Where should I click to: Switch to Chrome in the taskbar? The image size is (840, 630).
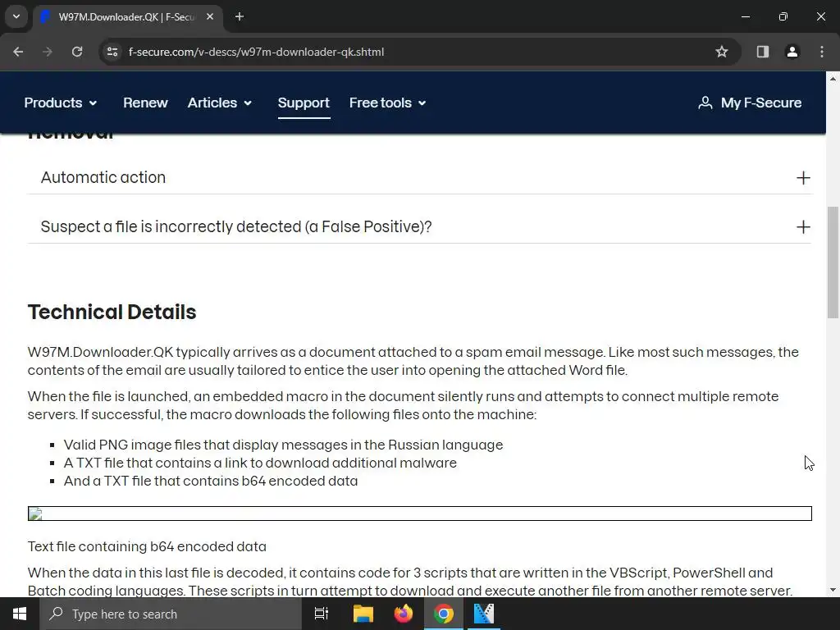pyautogui.click(x=444, y=614)
